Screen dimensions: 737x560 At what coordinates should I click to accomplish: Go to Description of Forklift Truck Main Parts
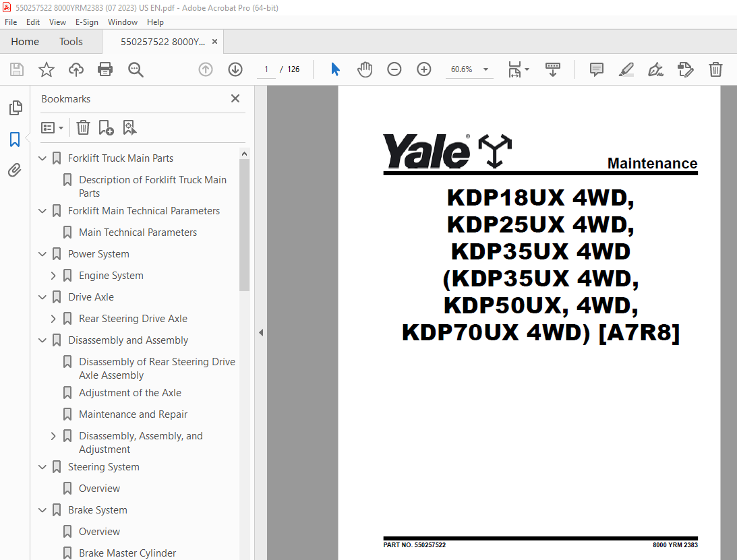point(153,187)
